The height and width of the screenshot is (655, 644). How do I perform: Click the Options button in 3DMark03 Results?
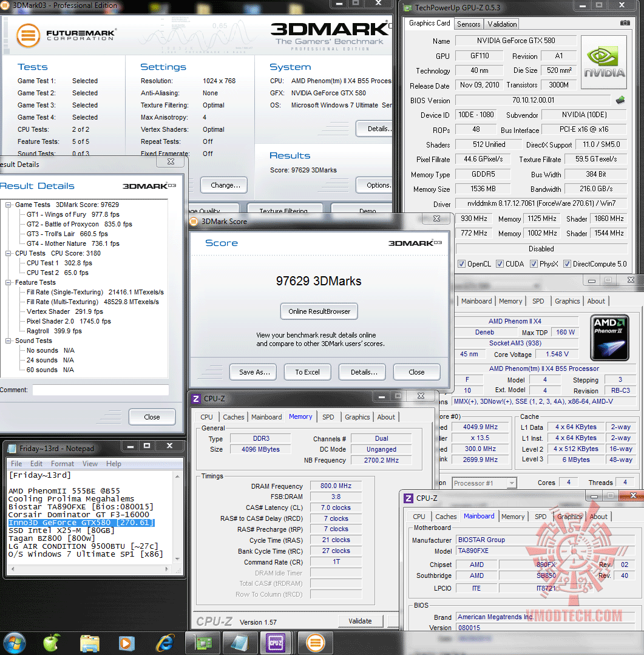coord(375,185)
